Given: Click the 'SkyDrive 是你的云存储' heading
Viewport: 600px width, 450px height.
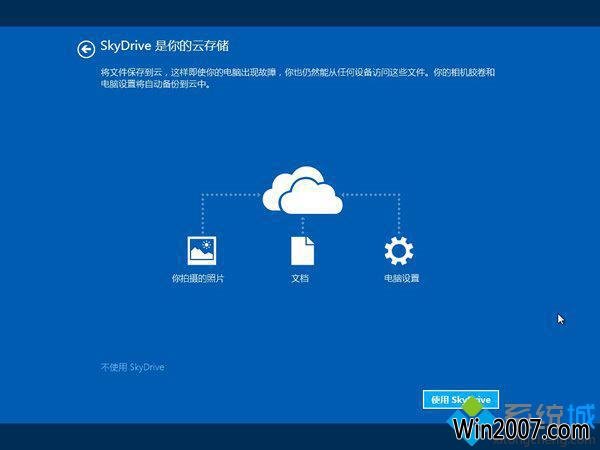Looking at the screenshot, I should [x=165, y=46].
